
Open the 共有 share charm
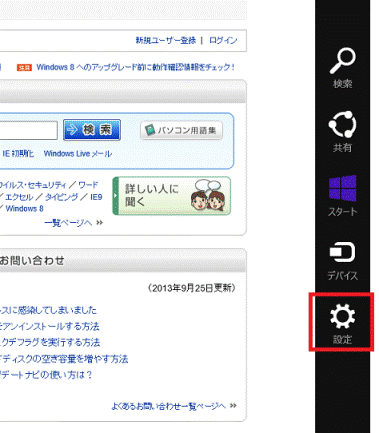click(x=342, y=132)
